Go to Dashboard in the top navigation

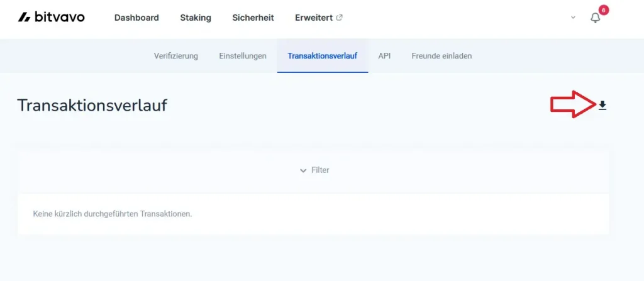(x=136, y=18)
